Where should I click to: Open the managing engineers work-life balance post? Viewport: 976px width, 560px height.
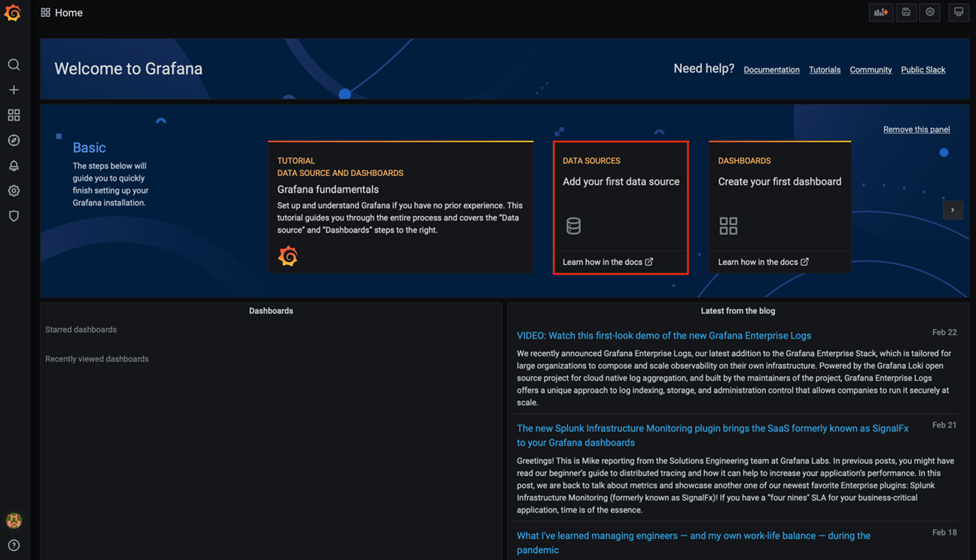694,543
